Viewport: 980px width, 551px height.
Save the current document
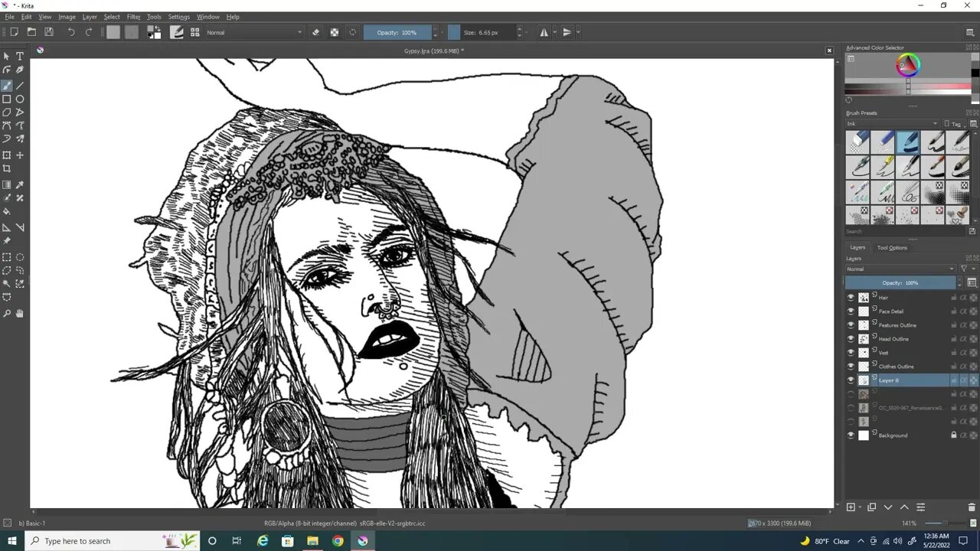click(x=49, y=32)
